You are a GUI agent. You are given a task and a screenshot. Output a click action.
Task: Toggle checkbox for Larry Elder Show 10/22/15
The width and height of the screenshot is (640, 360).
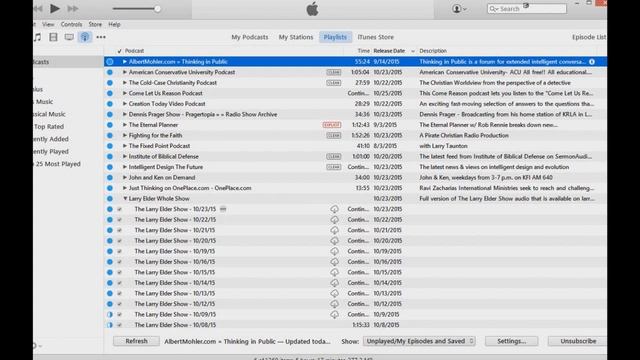coord(120,220)
